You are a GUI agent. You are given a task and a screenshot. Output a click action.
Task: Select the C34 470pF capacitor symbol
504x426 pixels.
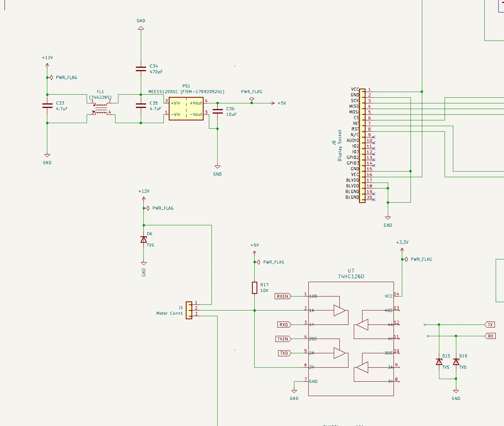coord(141,69)
